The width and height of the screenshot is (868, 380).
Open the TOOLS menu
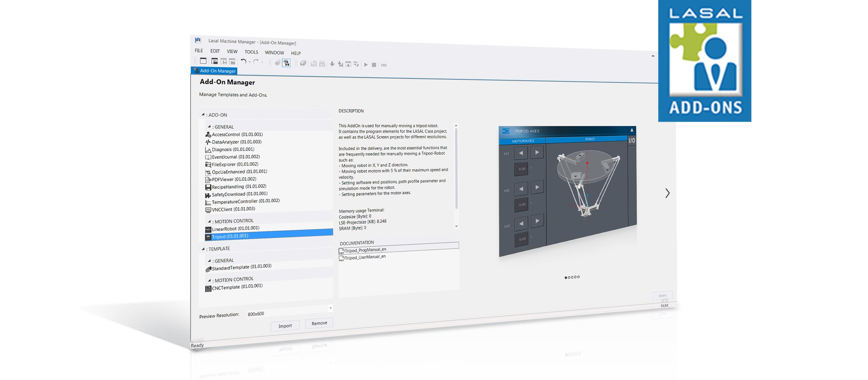coord(251,52)
